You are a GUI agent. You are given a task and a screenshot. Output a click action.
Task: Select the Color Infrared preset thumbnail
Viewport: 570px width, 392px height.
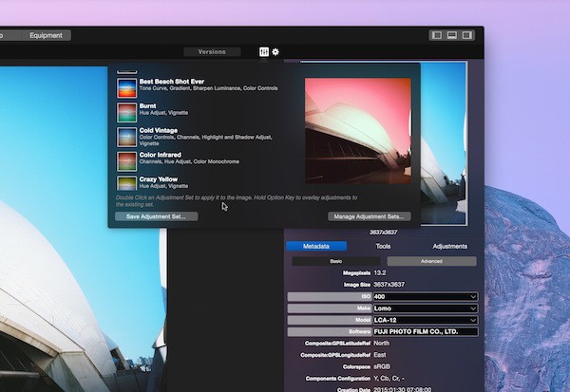127,161
